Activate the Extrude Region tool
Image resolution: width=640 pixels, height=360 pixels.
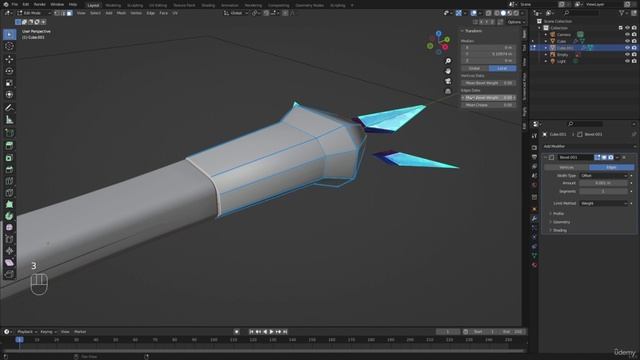[x=9, y=146]
